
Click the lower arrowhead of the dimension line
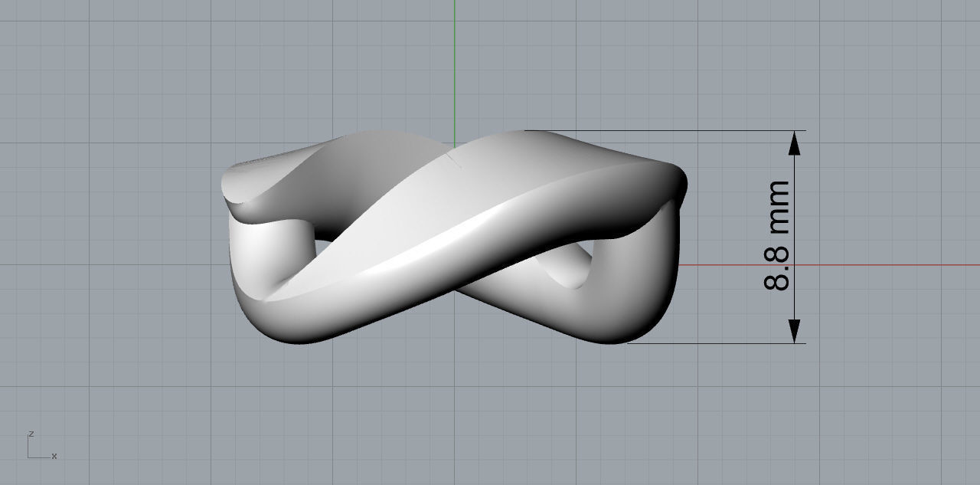(795, 330)
